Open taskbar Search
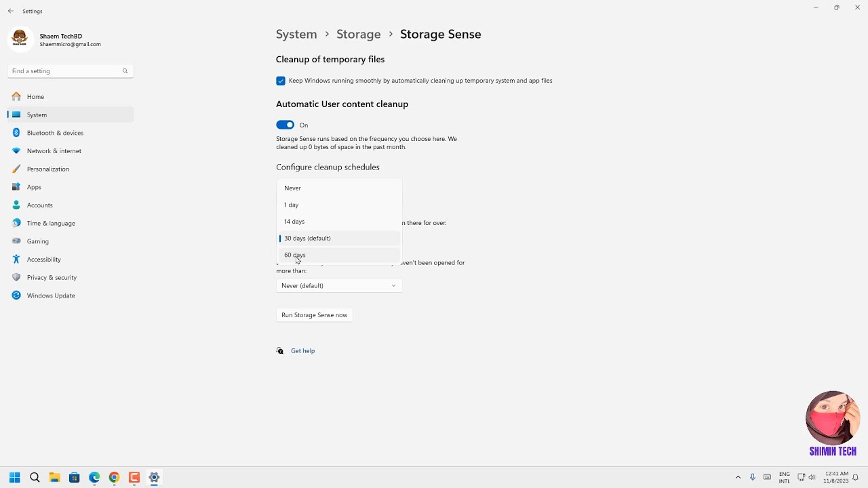 pyautogui.click(x=35, y=477)
